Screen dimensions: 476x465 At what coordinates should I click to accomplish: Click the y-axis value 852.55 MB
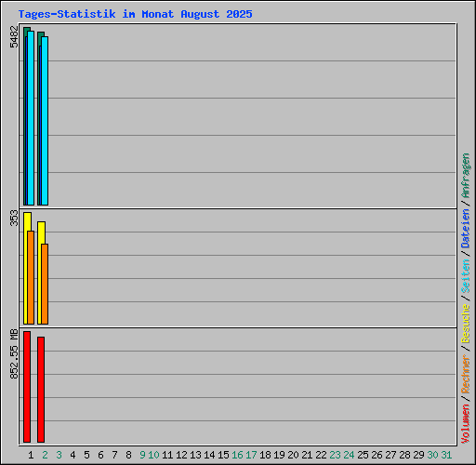click(14, 353)
